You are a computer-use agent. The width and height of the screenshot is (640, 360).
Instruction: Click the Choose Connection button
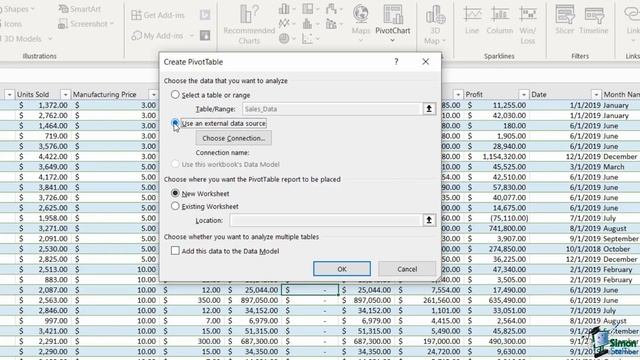(x=233, y=138)
